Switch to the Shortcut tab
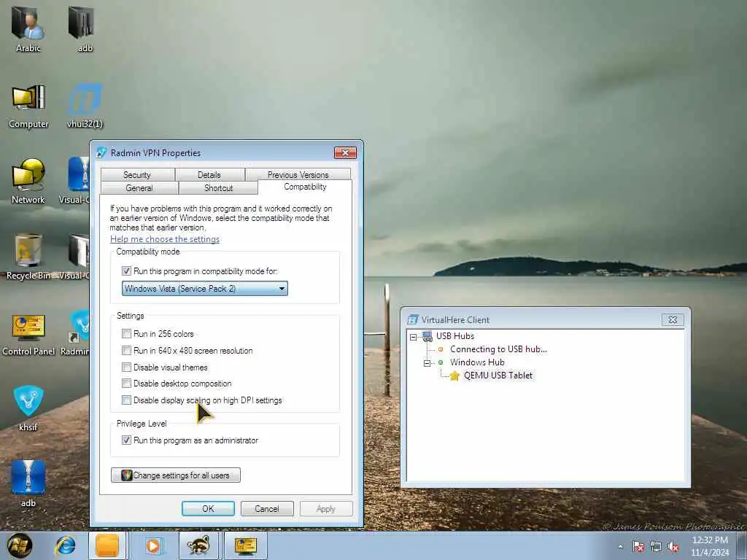 click(x=219, y=188)
